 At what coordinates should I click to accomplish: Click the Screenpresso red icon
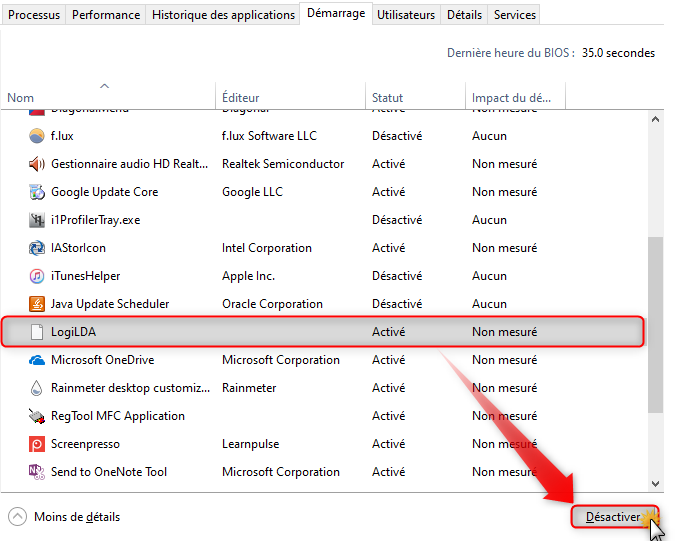click(37, 444)
